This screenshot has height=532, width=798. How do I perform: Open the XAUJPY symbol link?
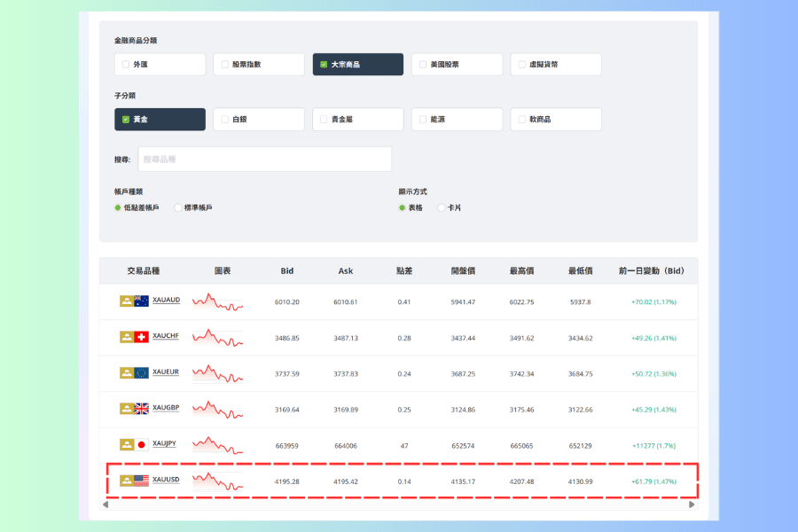pyautogui.click(x=164, y=443)
